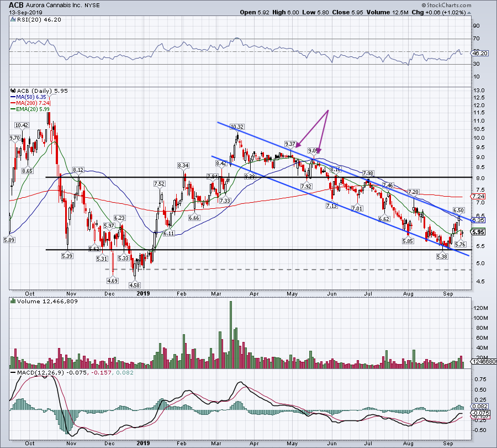Click the 10.32 March peak price label
The width and height of the screenshot is (497, 448).
point(237,127)
